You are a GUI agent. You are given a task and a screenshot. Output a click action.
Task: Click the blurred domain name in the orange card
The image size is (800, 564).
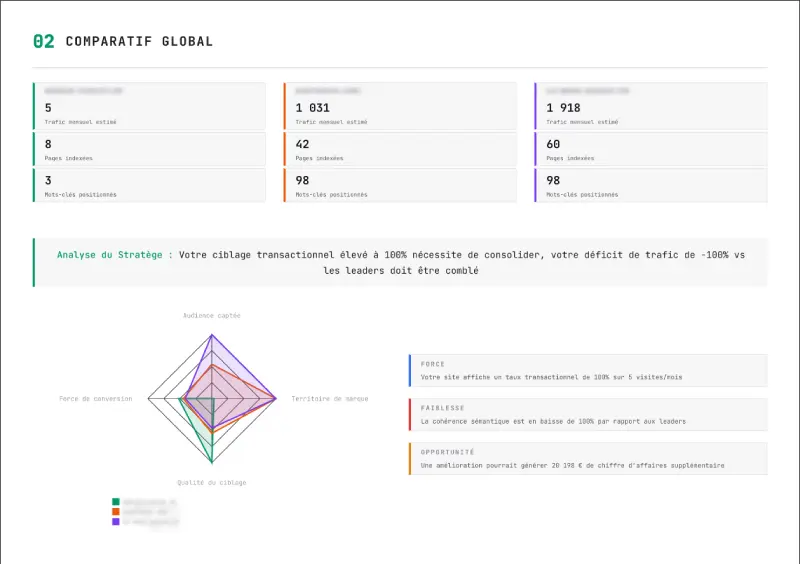(328, 91)
